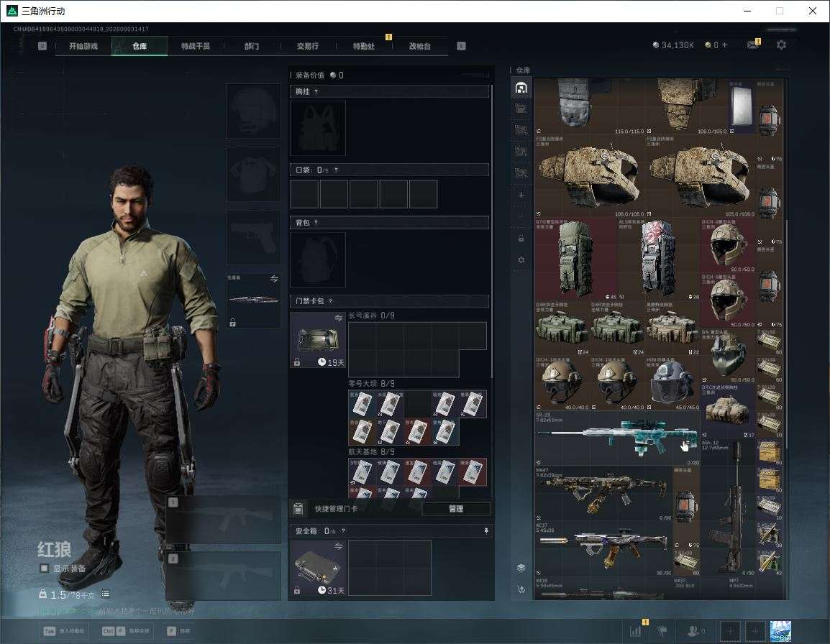Open the flag icon in bottom bar
830x644 pixels.
click(662, 631)
